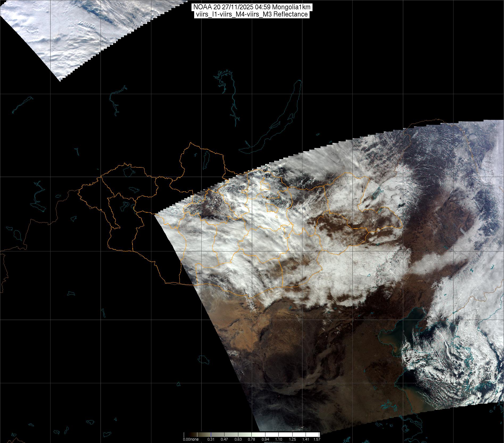The image size is (504, 443).
Task: Pick the dark brown start of the colorbar
Action: 186,434
